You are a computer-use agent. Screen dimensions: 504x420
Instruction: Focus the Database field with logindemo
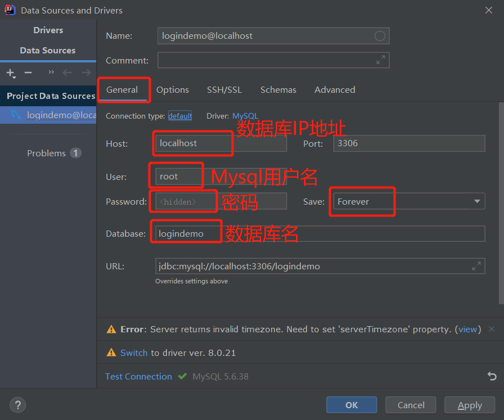tap(320, 234)
